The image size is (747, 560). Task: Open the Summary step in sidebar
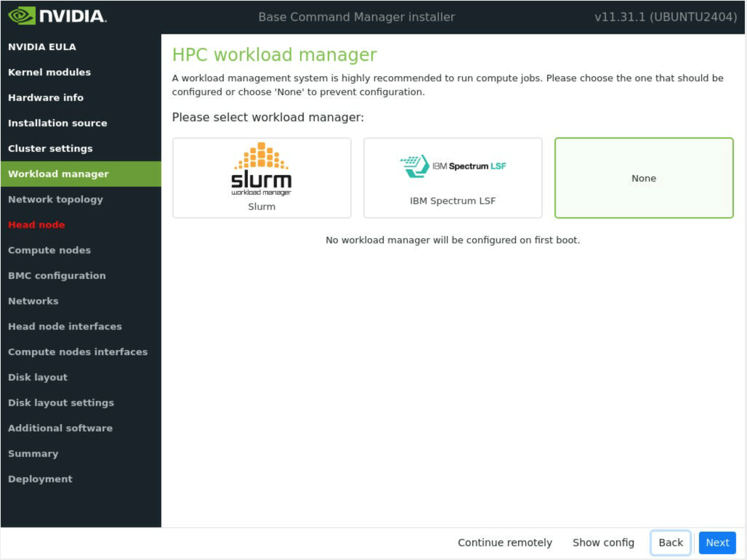33,454
